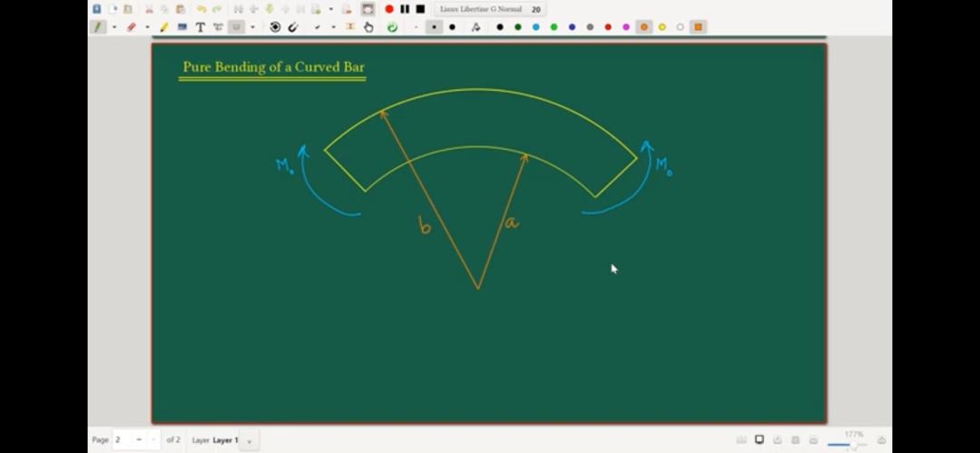This screenshot has height=453, width=980.
Task: Select the LaTeX math tool
Action: [x=218, y=27]
